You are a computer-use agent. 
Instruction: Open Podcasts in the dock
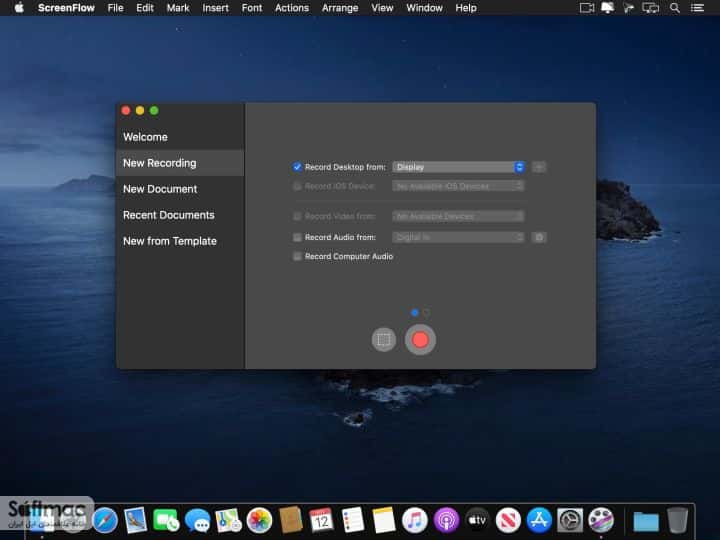(x=446, y=520)
